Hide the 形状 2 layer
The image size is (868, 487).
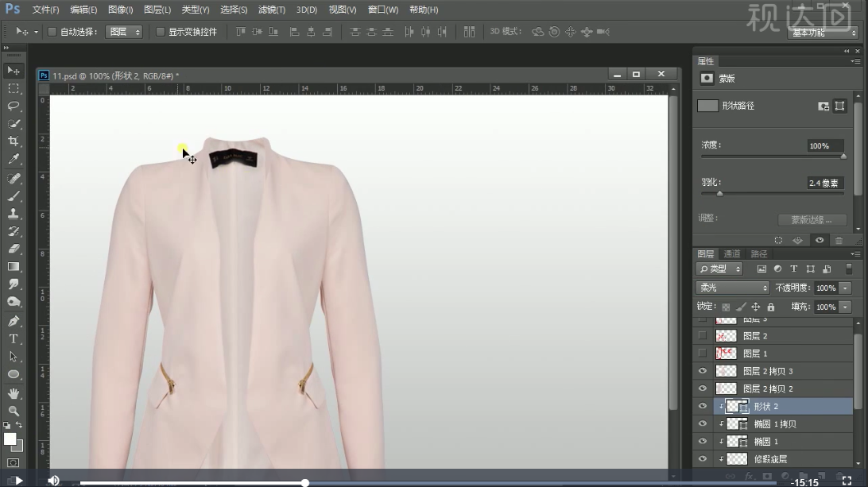click(x=703, y=406)
